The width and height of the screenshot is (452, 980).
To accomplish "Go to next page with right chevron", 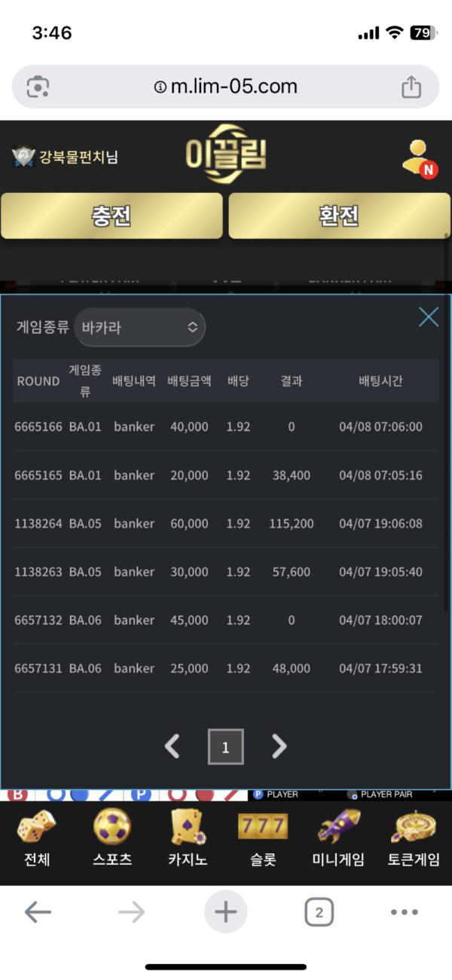I will pyautogui.click(x=279, y=746).
